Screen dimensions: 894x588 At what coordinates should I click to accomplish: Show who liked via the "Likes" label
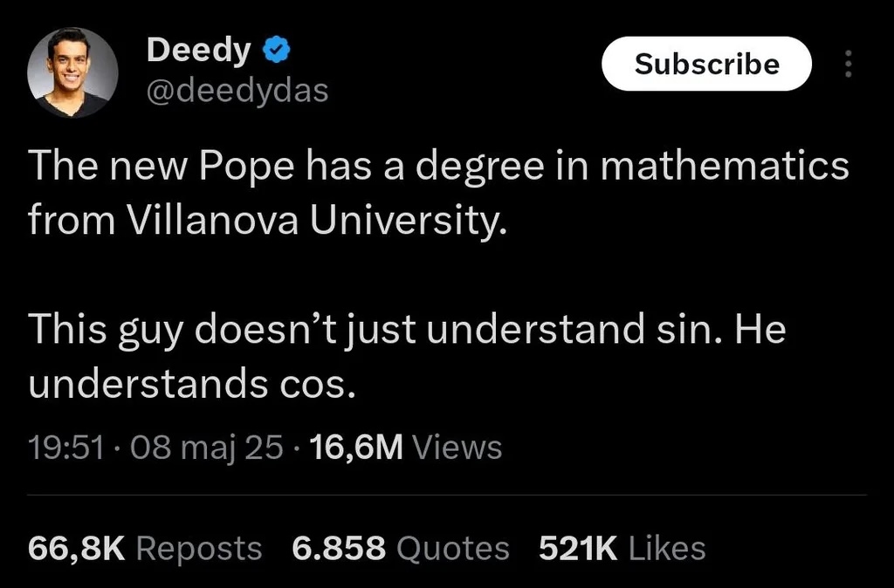pyautogui.click(x=667, y=549)
